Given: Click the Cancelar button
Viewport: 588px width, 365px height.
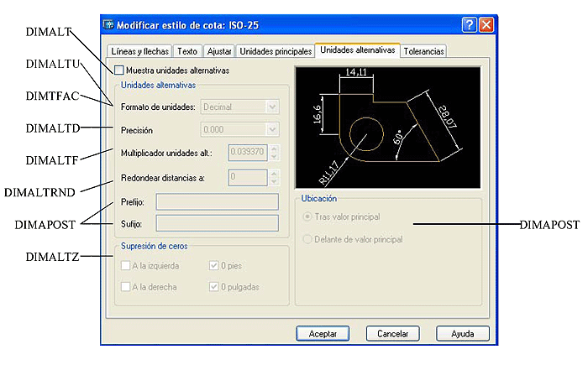Looking at the screenshot, I should pos(392,333).
